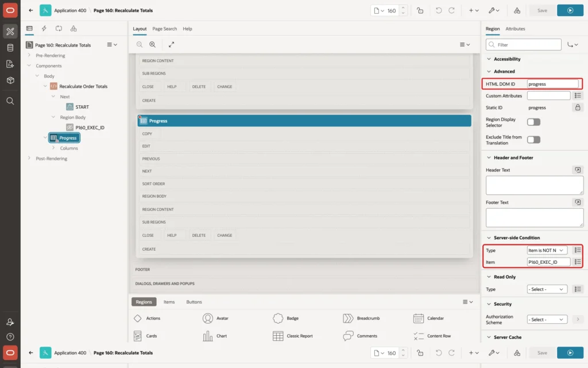Open the Help tab

187,29
